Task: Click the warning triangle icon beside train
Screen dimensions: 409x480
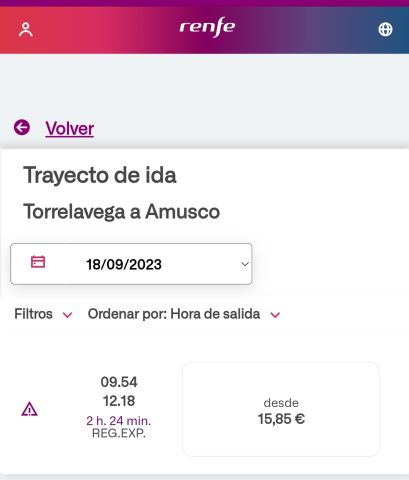Action: point(29,409)
